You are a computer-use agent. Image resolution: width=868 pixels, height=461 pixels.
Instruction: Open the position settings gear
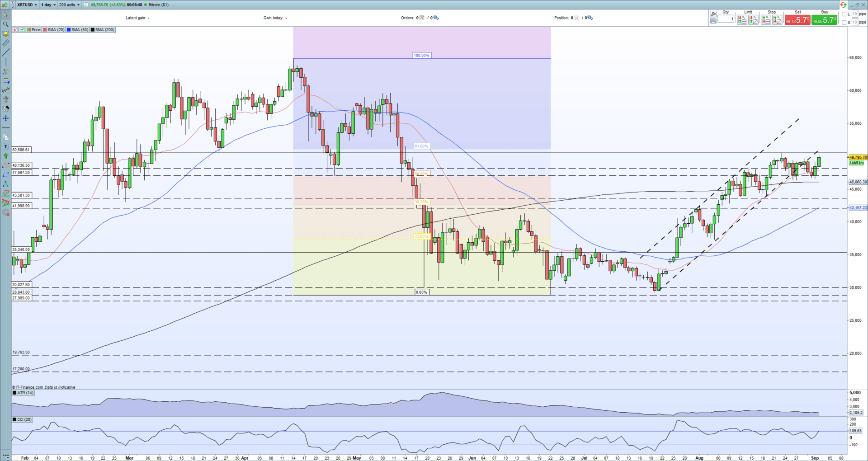tap(590, 18)
